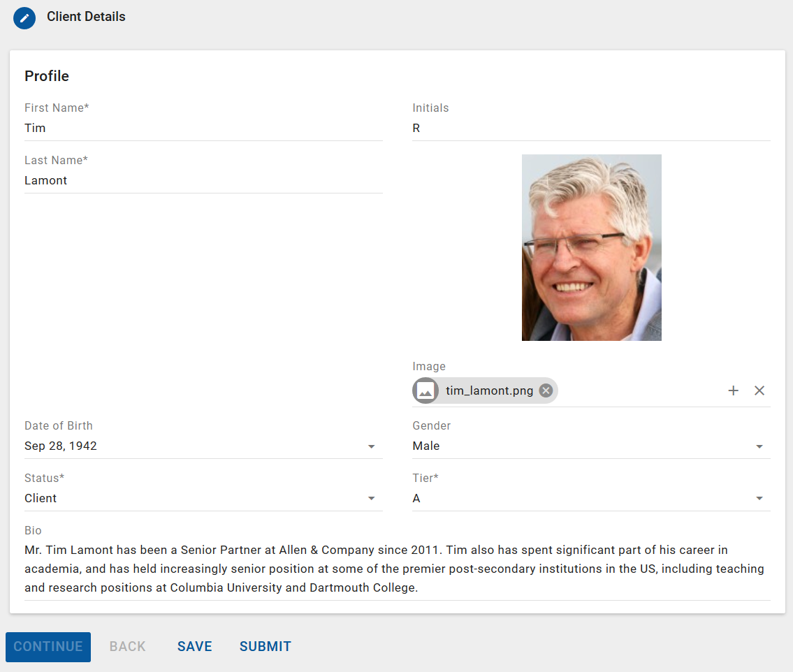Expand the Tier dropdown
Image resolution: width=793 pixels, height=672 pixels.
pos(759,499)
